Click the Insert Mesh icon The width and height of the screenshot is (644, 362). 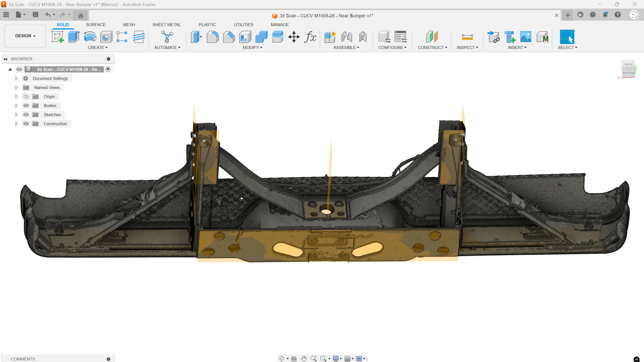click(542, 37)
